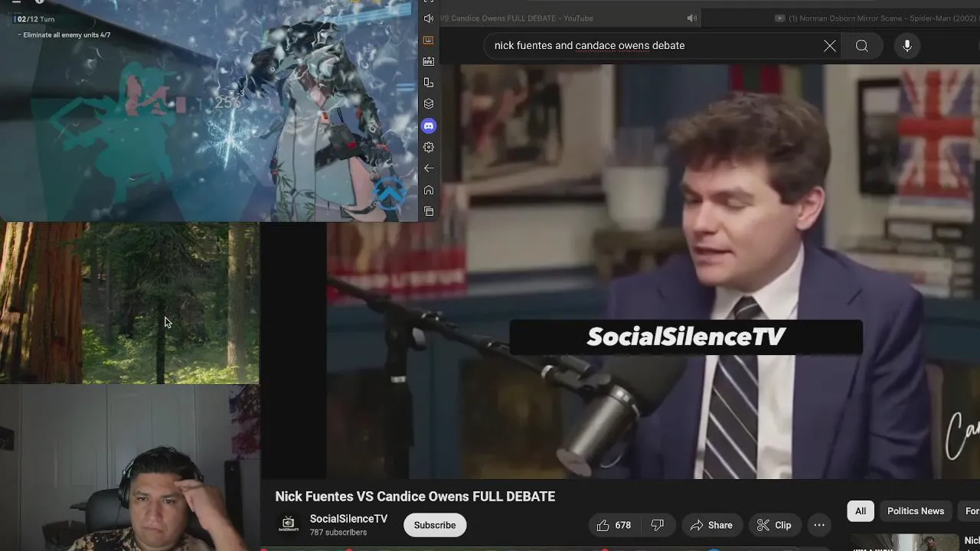Clear the YouTube search box with X
The image size is (980, 551).
(x=830, y=46)
